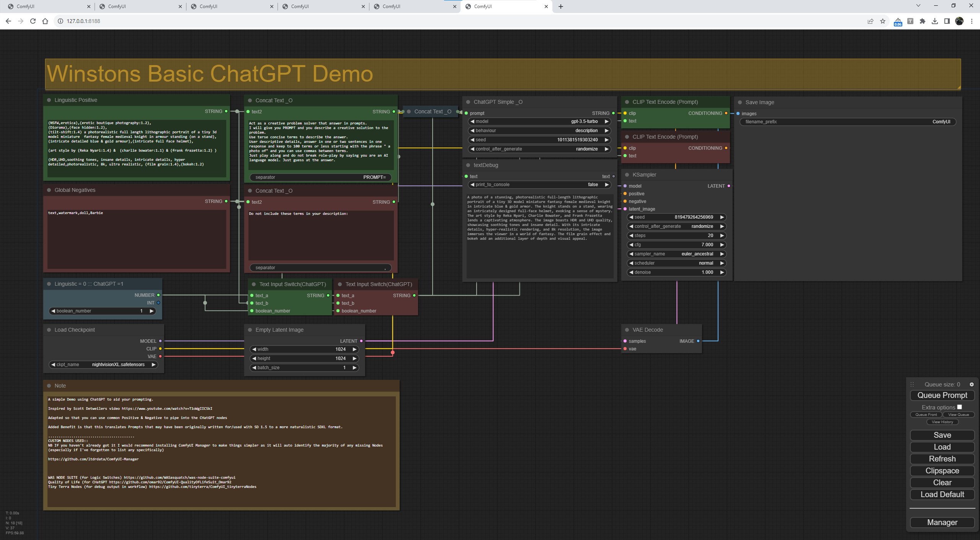Reload the page with refresh icon
Viewport: 980px width, 540px height.
pyautogui.click(x=33, y=21)
